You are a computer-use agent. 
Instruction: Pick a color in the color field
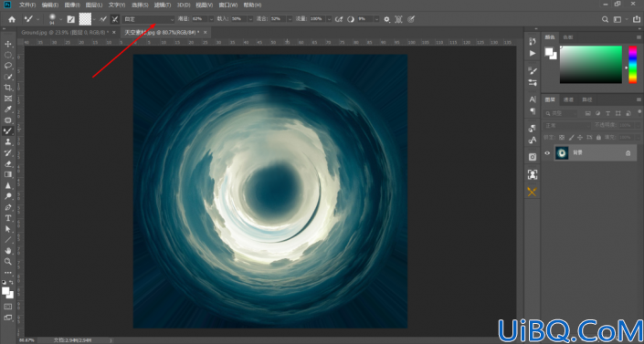coord(591,65)
